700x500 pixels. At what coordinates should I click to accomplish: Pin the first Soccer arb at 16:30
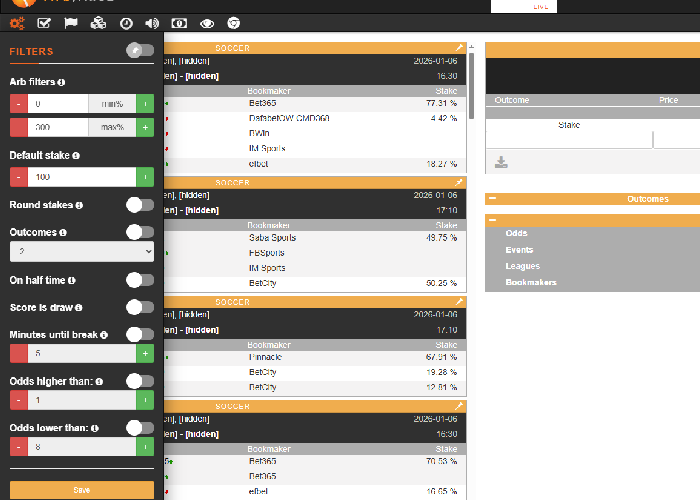[x=459, y=48]
